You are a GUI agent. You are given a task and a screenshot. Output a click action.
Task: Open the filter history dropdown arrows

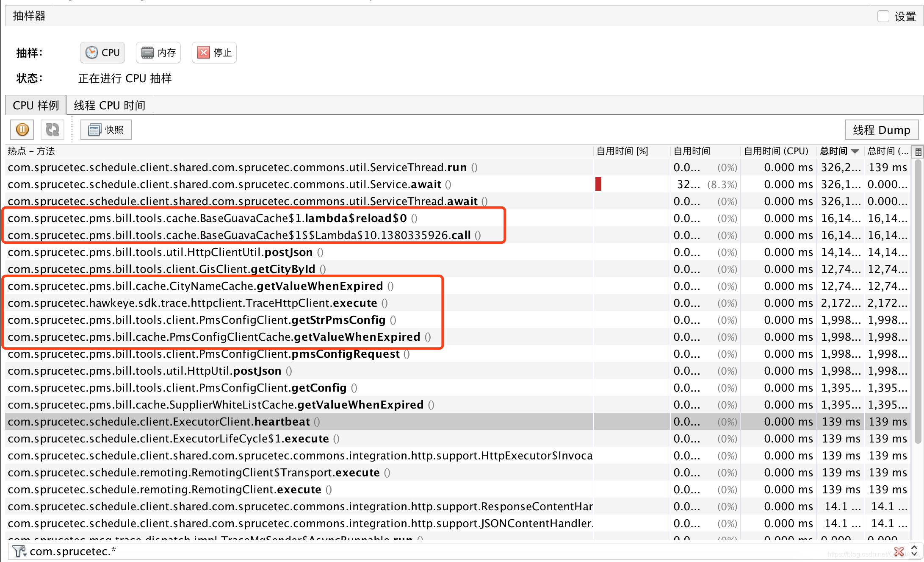[x=914, y=551]
